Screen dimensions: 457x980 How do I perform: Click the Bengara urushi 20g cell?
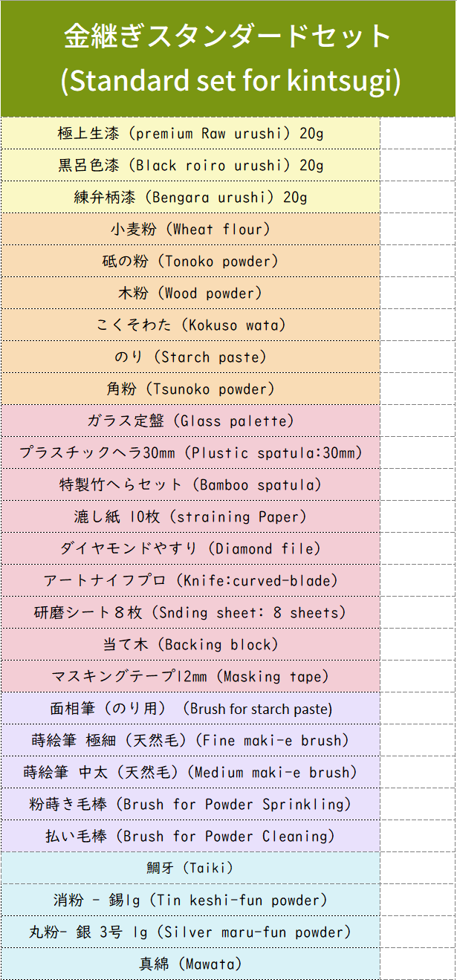[190, 197]
